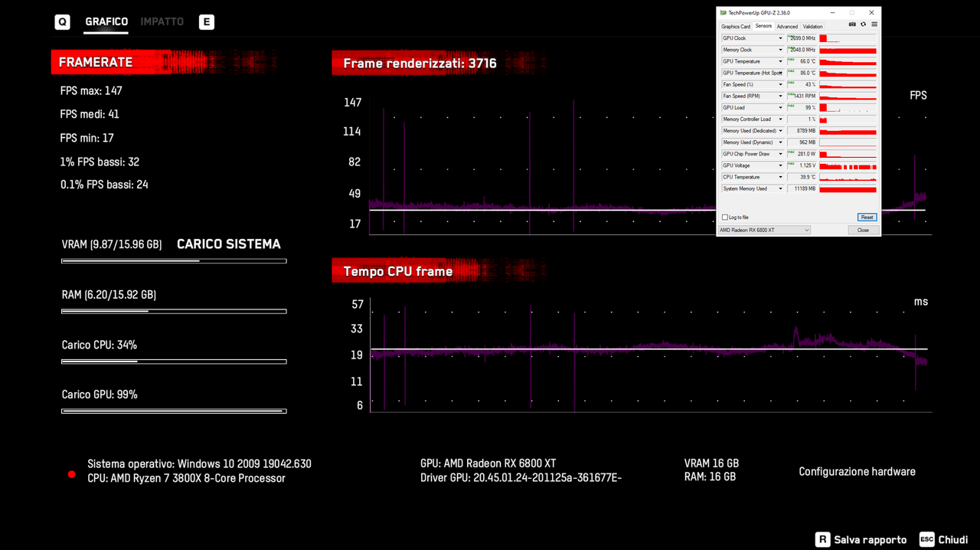The height and width of the screenshot is (550, 980).
Task: Click the 'FPS medi: 41' text
Action: [x=90, y=114]
